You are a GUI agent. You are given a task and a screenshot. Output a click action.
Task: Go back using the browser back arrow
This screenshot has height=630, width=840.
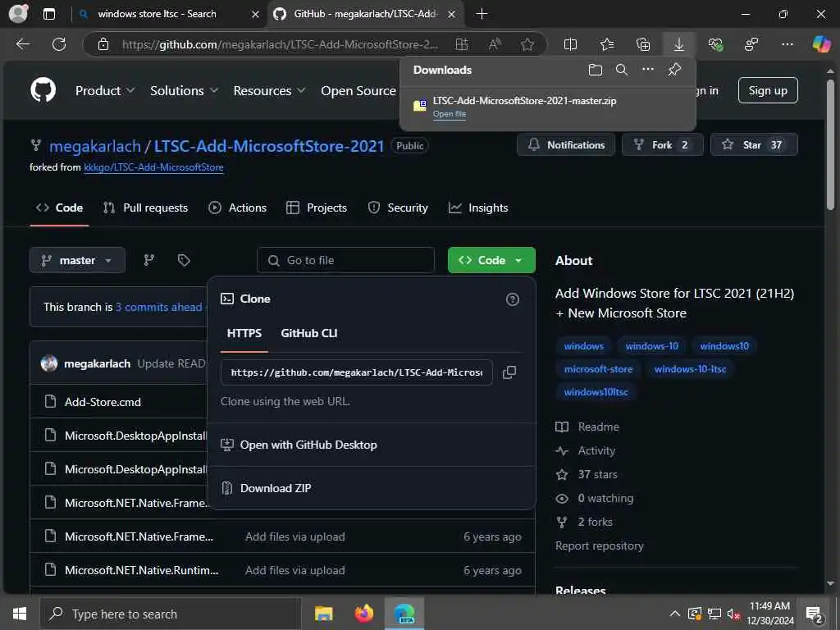click(23, 44)
